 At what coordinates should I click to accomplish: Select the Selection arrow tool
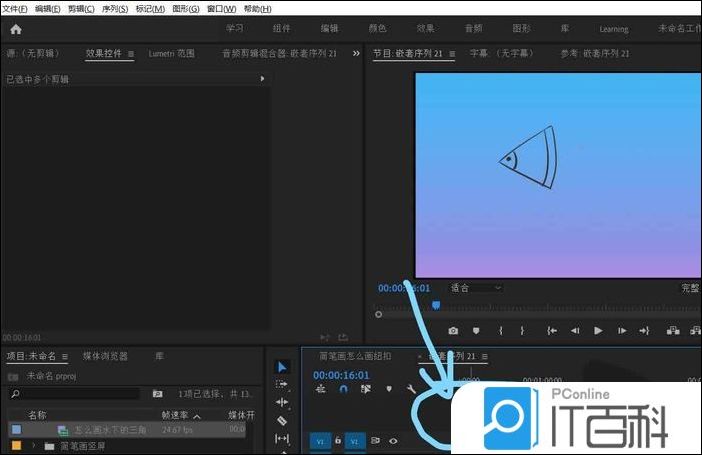coord(282,367)
